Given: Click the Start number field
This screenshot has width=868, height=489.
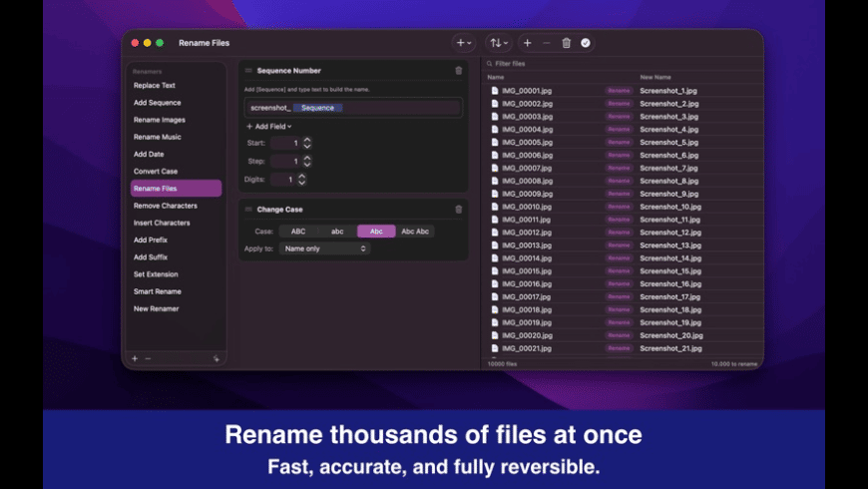Looking at the screenshot, I should click(285, 143).
